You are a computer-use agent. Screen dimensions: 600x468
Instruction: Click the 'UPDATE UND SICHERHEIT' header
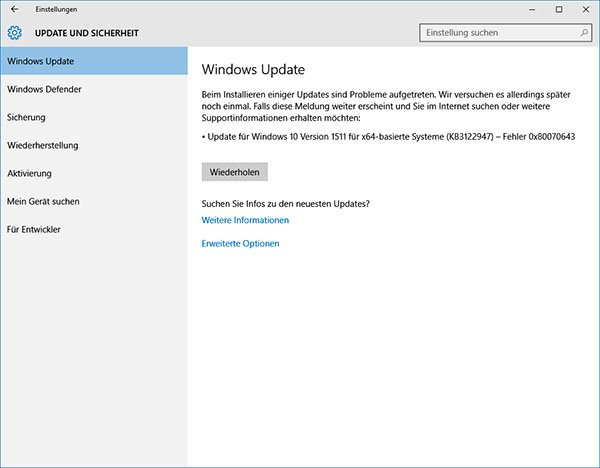(86, 33)
